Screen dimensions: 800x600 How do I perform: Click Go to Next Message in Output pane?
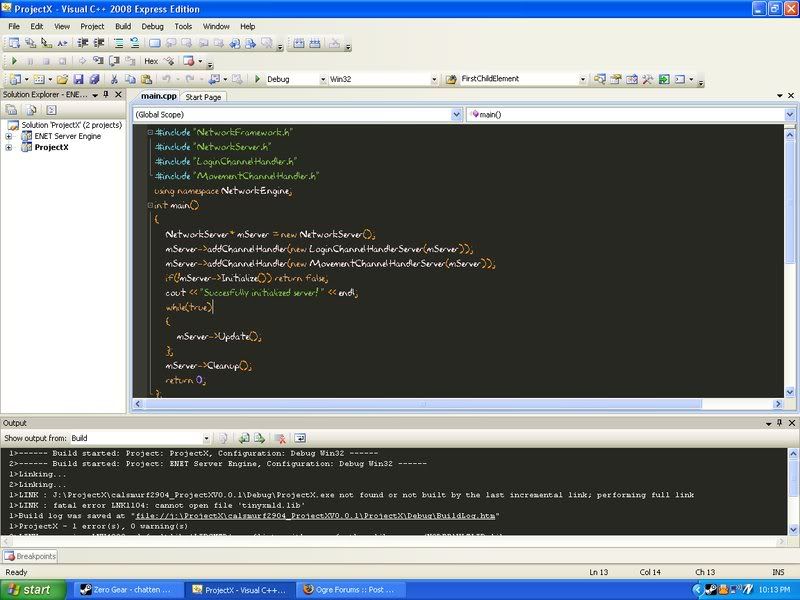pos(259,438)
